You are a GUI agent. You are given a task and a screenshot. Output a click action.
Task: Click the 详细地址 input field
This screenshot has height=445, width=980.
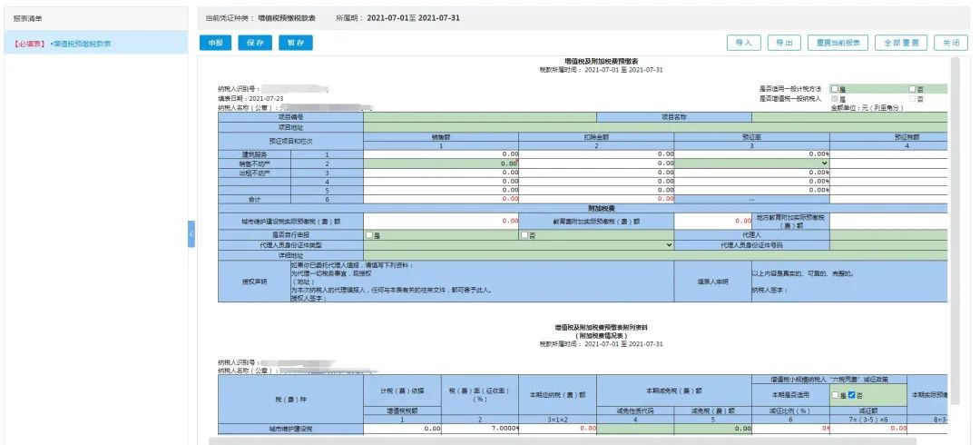click(656, 255)
